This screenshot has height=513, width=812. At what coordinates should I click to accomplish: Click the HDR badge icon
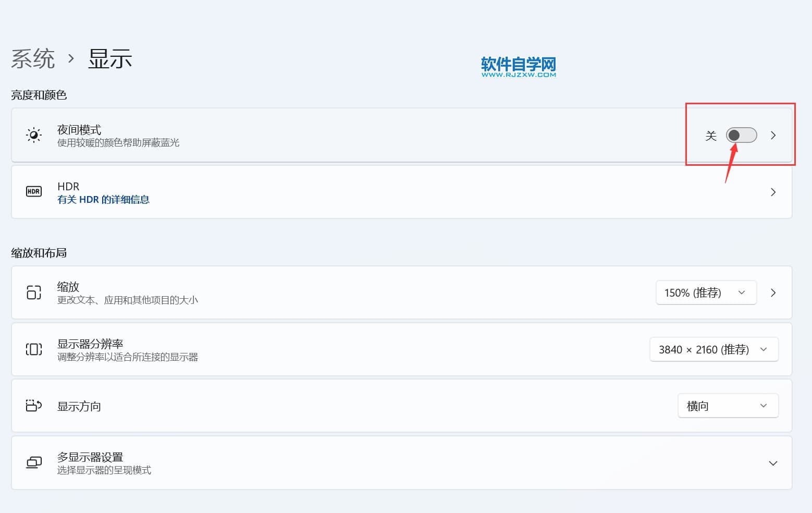(34, 192)
